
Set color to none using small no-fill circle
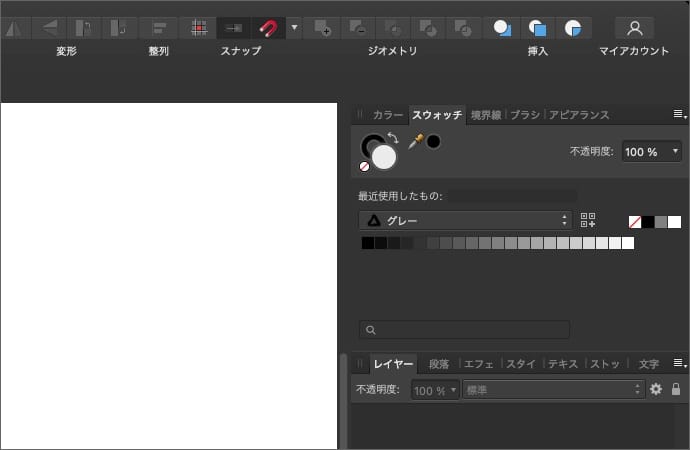pos(365,167)
